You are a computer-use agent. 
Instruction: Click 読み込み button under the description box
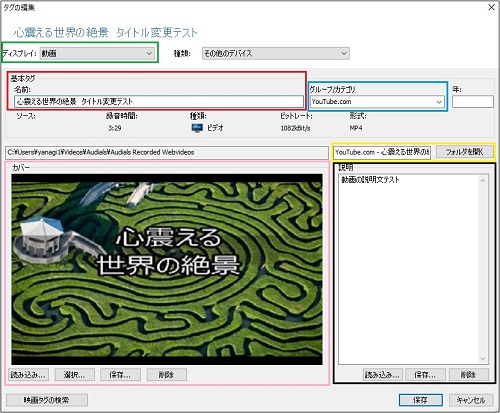(383, 375)
